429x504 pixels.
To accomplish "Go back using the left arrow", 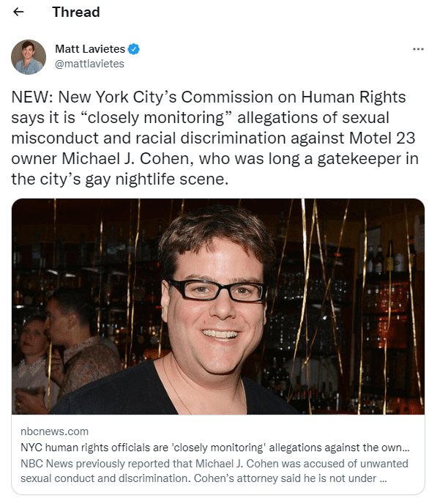I will pyautogui.click(x=18, y=12).
